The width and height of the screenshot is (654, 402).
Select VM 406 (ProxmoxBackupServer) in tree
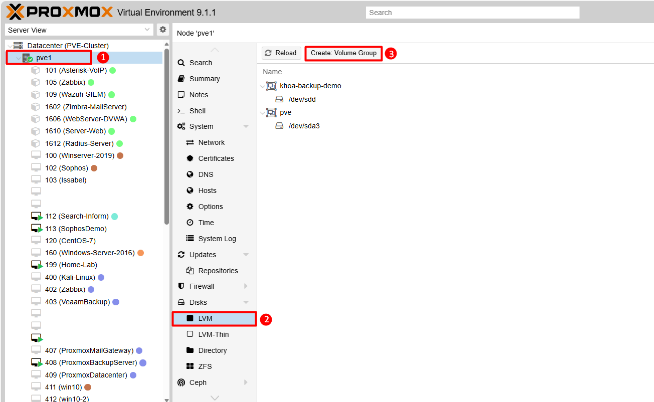(x=90, y=362)
